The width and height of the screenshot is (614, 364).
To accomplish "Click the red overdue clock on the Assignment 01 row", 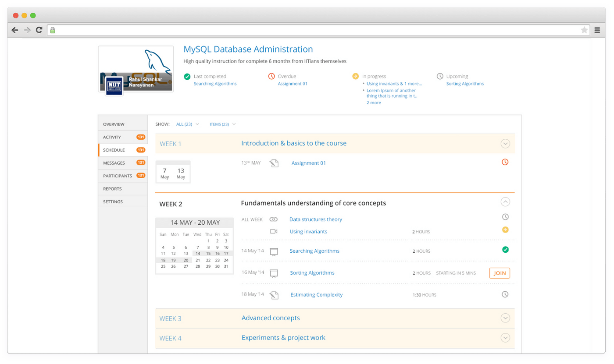I will [505, 162].
